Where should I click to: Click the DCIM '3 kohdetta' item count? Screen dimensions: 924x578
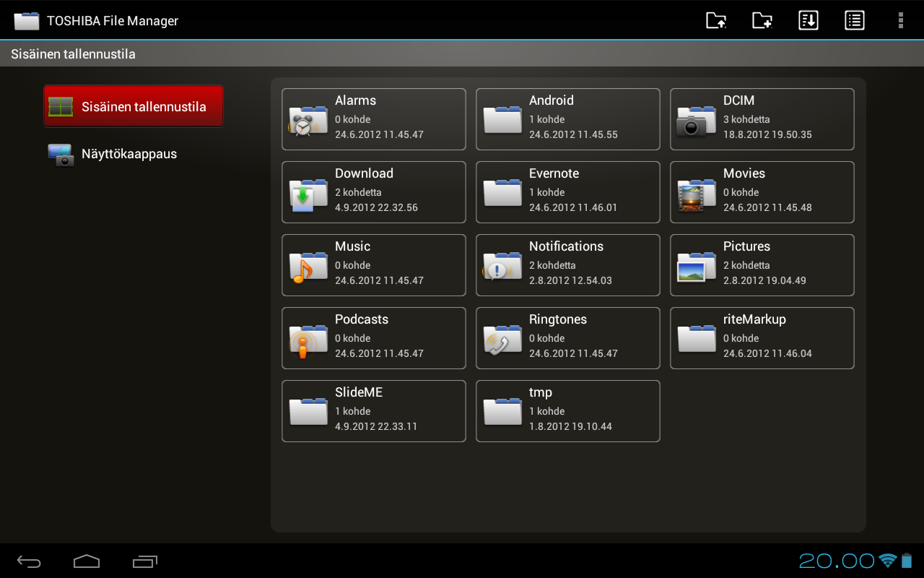746,119
